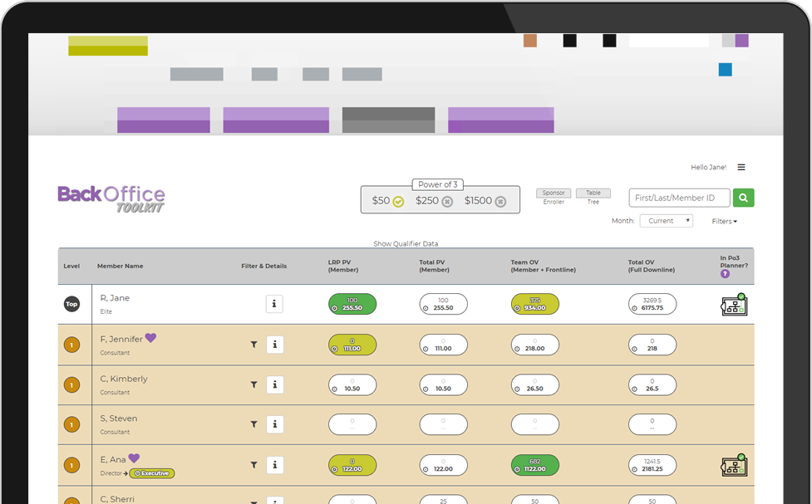Click the First/Last/Member ID search field
This screenshot has width=812, height=504.
click(679, 198)
